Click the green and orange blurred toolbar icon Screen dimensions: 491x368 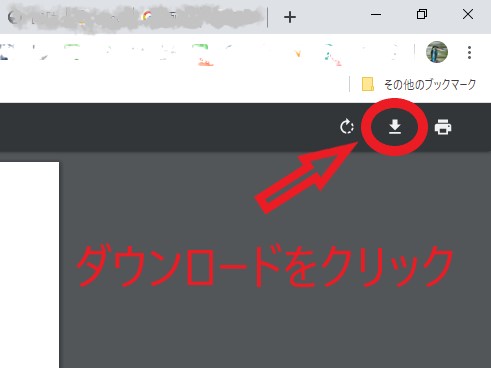[203, 55]
